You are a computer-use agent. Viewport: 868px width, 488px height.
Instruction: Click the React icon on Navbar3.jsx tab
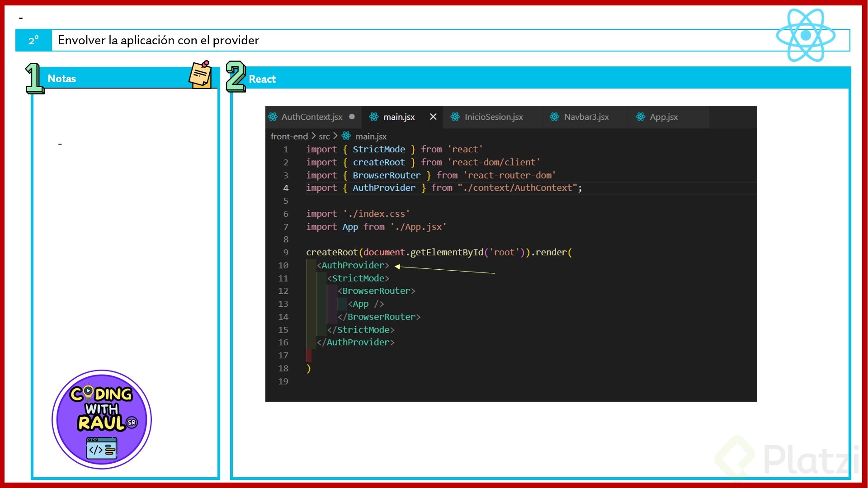pos(554,117)
